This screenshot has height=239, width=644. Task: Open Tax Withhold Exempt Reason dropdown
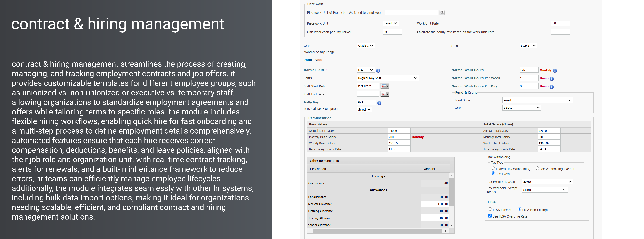coord(544,190)
